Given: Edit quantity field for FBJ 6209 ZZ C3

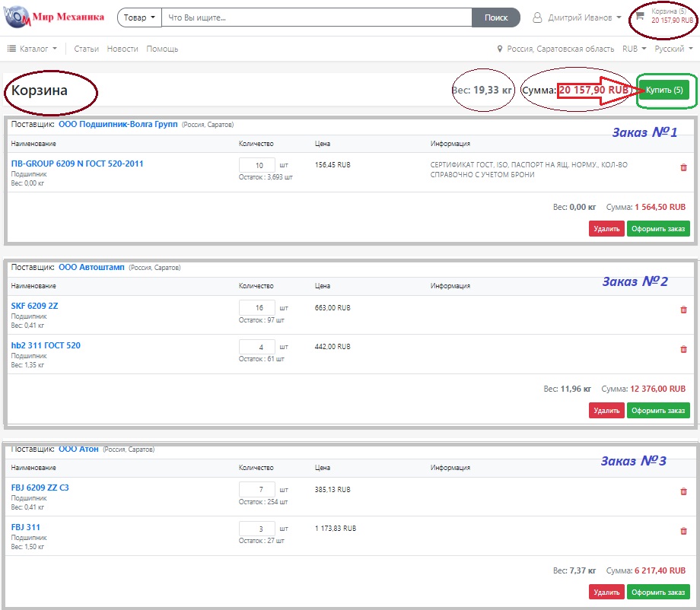Looking at the screenshot, I should pos(256,489).
